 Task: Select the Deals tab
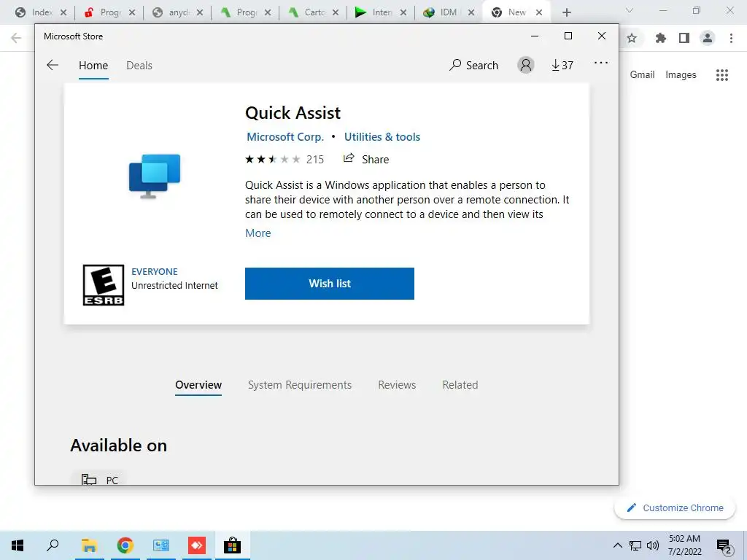coord(139,65)
